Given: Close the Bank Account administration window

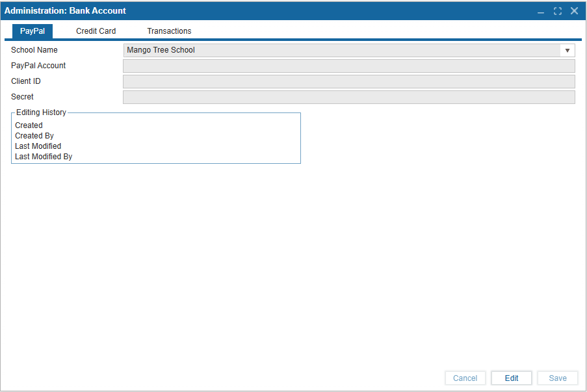Looking at the screenshot, I should point(574,11).
